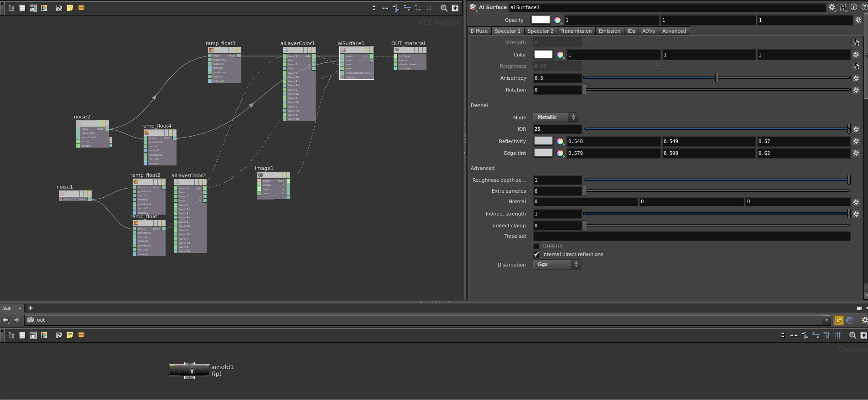Open display options eye in VEX Builder
The width and height of the screenshot is (868, 400).
455,8
